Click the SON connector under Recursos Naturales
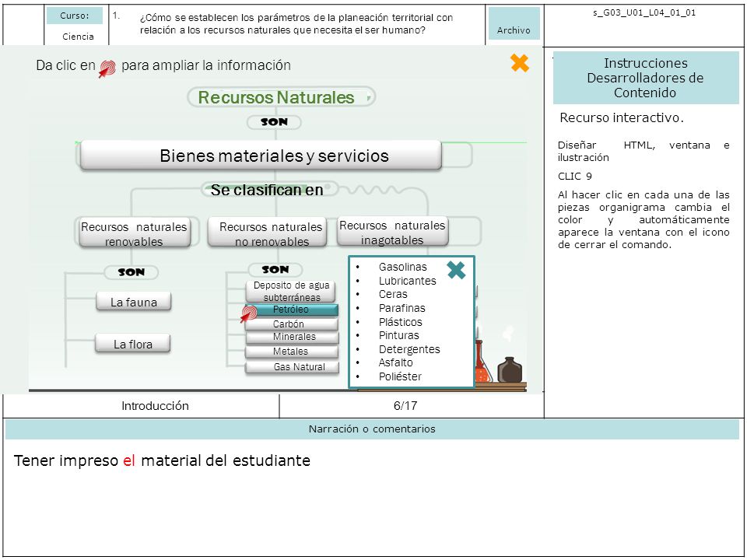This screenshot has height=560, width=747. pyautogui.click(x=274, y=122)
